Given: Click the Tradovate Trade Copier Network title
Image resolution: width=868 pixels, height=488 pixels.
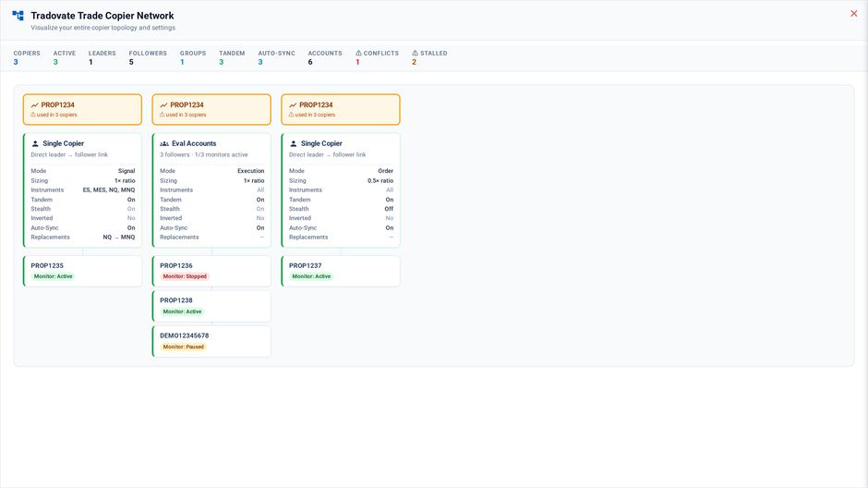Looking at the screenshot, I should pyautogui.click(x=102, y=16).
